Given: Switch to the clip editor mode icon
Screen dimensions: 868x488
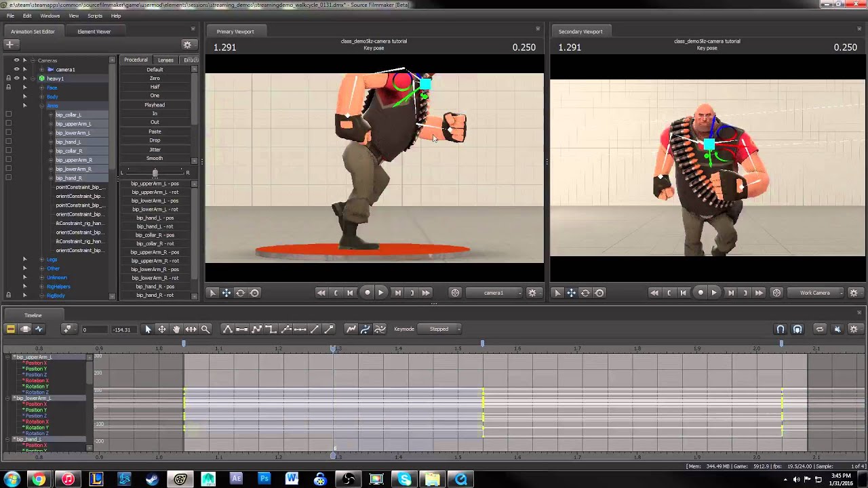Looking at the screenshot, I should tap(11, 329).
